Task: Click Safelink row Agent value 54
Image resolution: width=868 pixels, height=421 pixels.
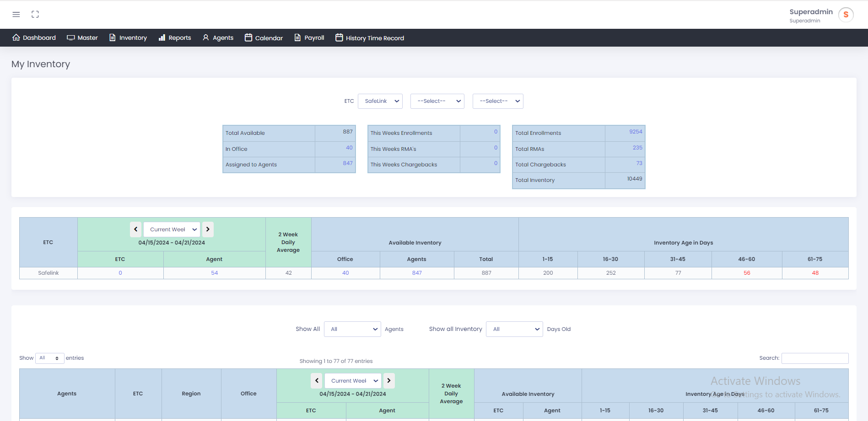Action: pyautogui.click(x=215, y=273)
